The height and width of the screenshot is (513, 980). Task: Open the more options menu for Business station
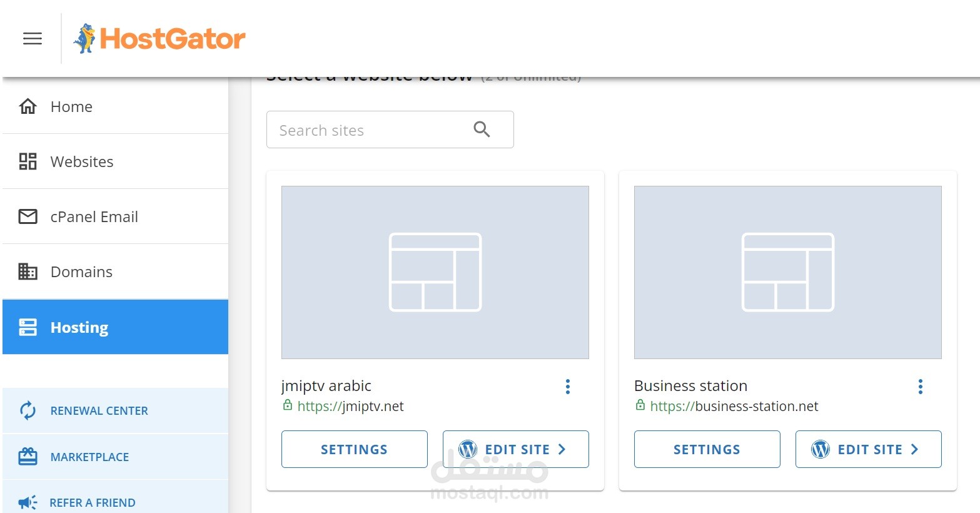(x=921, y=387)
